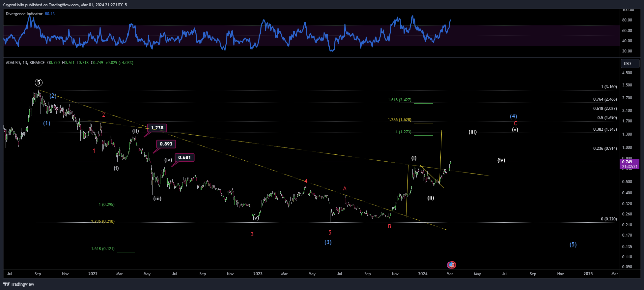
Task: Click the 1.236 (0.210) Fibonacci label
Action: tap(103, 221)
